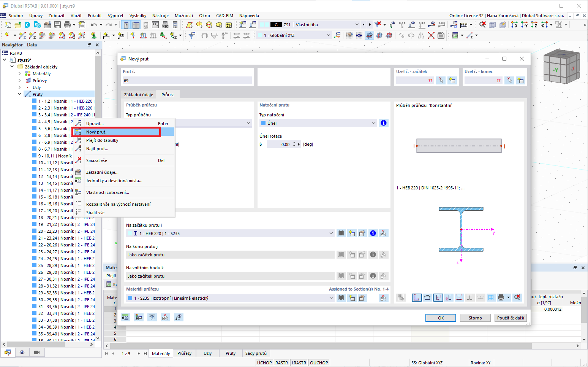
Task: Collapse the Základní objekty folder
Action: point(12,67)
